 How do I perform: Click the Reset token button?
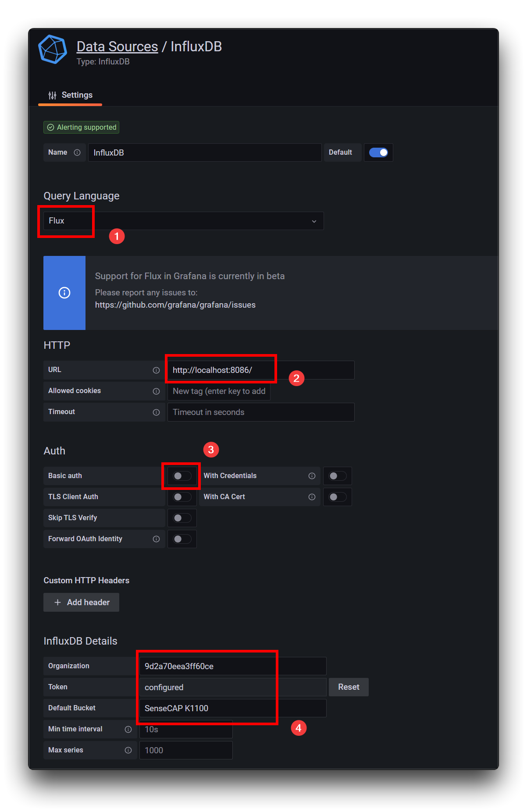click(x=349, y=687)
